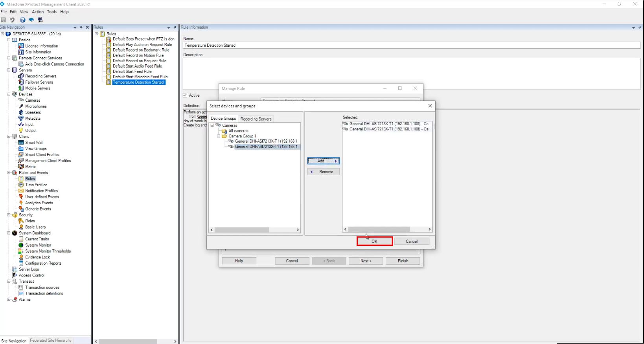644x344 pixels.
Task: Open the File menu
Action: tap(4, 12)
